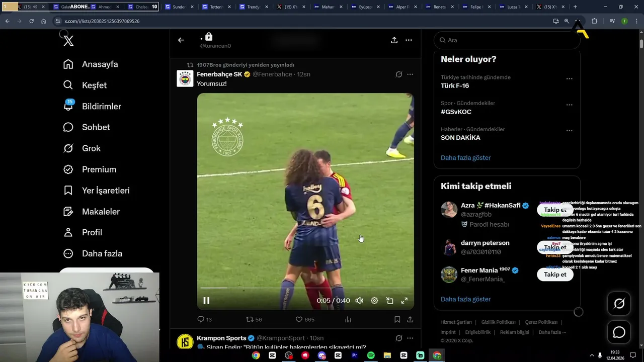View post analytics icon

click(348, 319)
